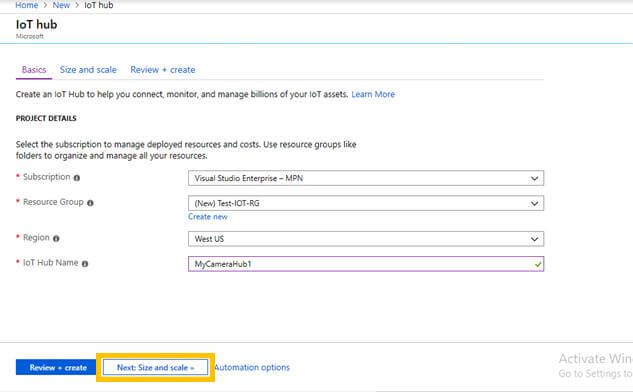
Task: Open the Learn More link
Action: pos(373,94)
